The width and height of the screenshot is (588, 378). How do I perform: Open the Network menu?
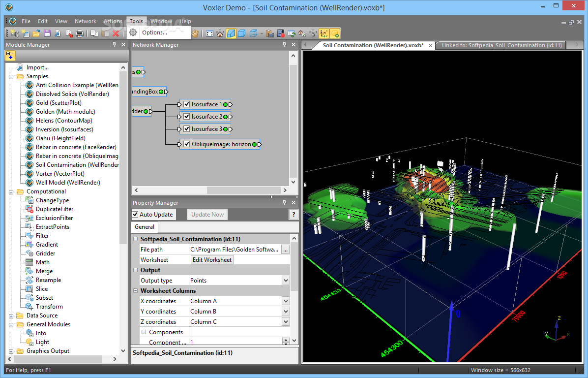(86, 21)
